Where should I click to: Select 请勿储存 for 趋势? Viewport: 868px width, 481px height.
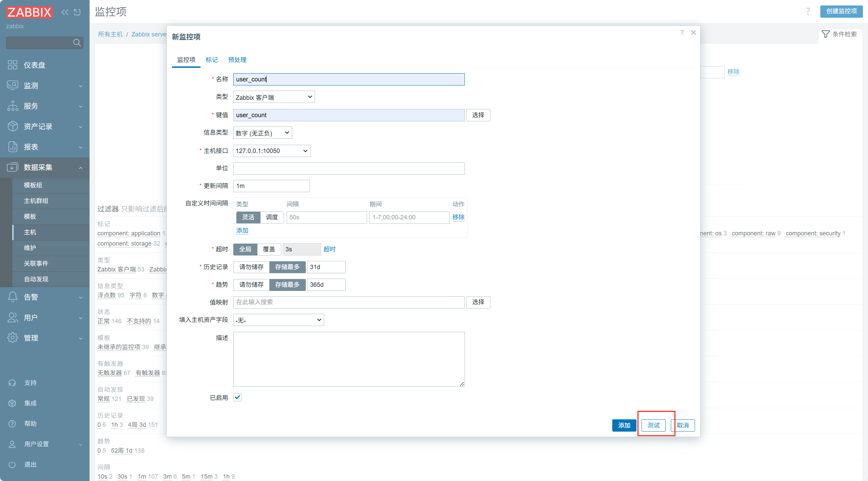(x=251, y=284)
